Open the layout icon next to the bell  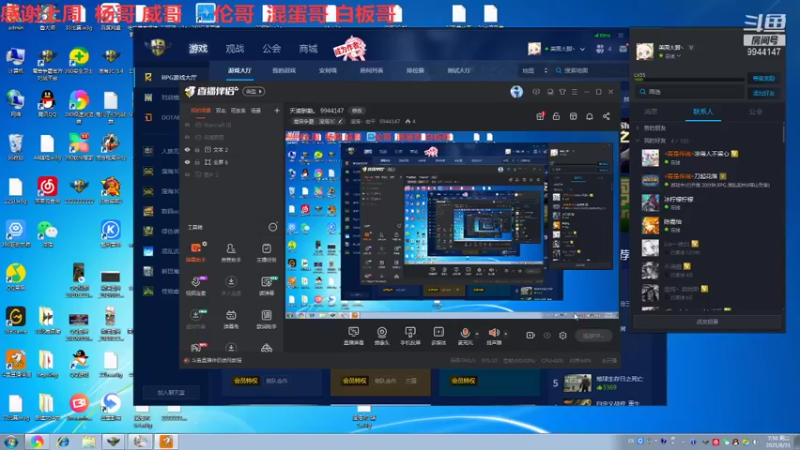573,116
